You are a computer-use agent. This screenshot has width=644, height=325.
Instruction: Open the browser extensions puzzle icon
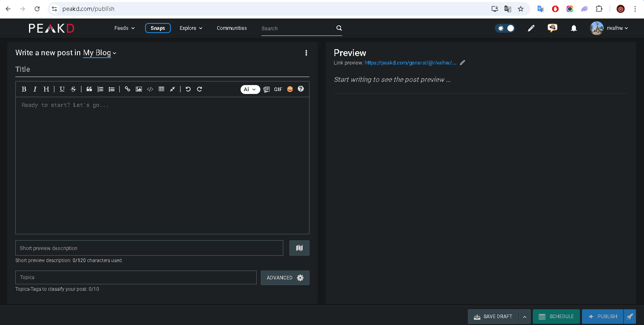[599, 9]
